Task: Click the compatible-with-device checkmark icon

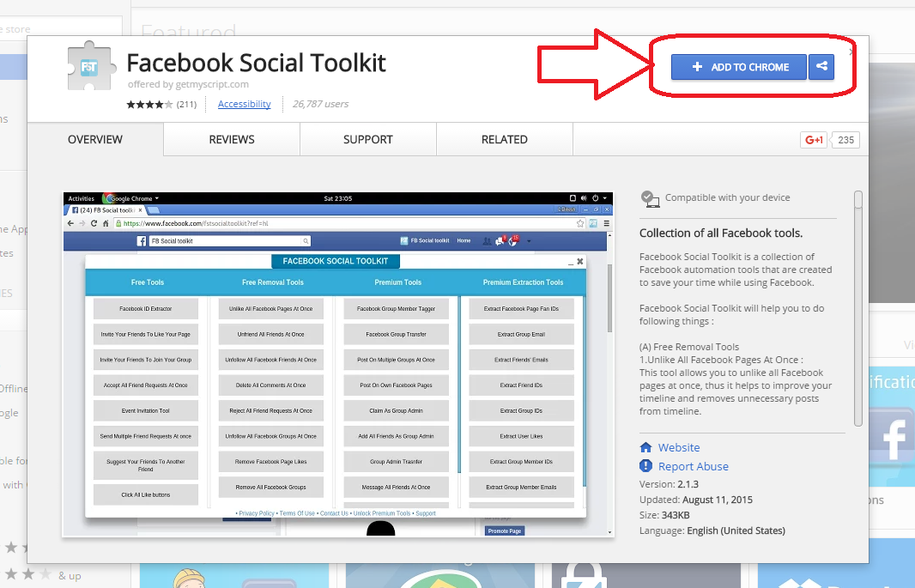Action: point(650,198)
